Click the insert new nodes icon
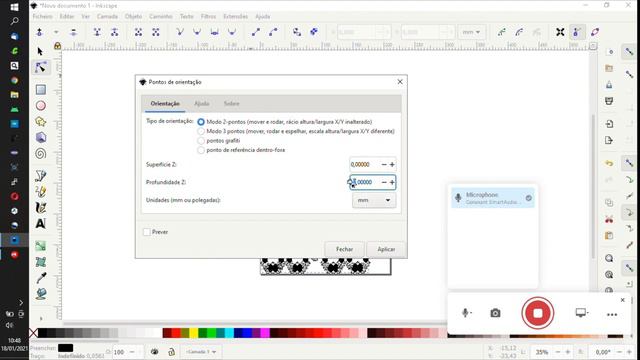640x360 pixels. [40, 32]
